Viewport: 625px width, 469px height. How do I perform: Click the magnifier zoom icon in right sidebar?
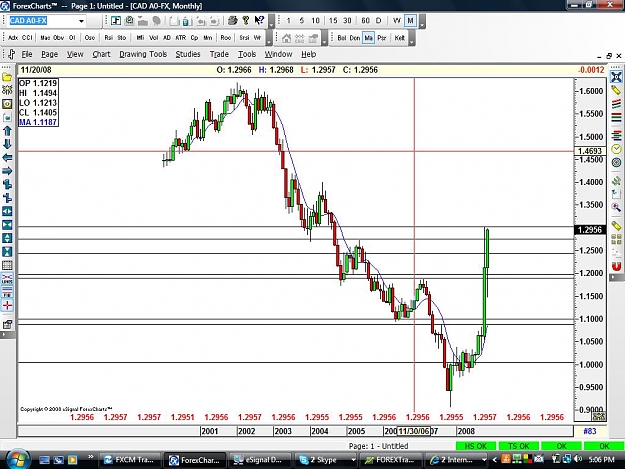click(x=616, y=207)
